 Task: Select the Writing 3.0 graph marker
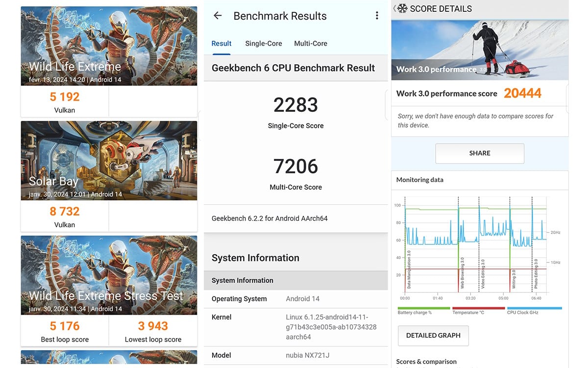[x=514, y=279]
